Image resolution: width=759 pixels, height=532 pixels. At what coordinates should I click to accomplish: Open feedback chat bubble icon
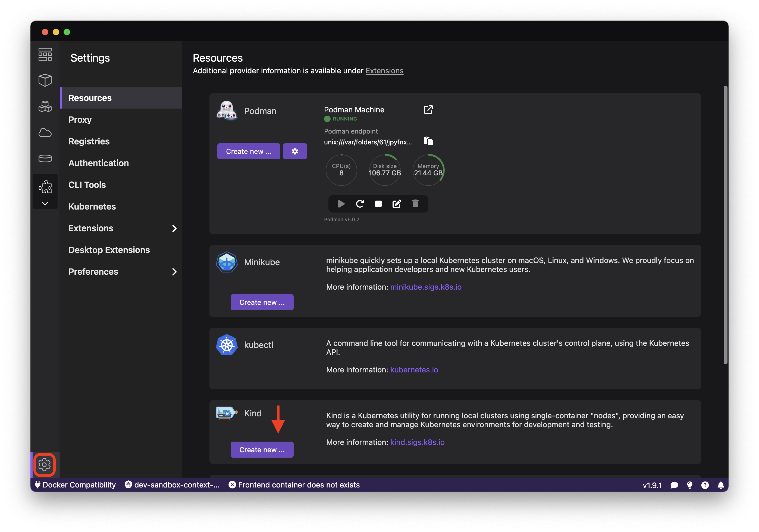(674, 485)
